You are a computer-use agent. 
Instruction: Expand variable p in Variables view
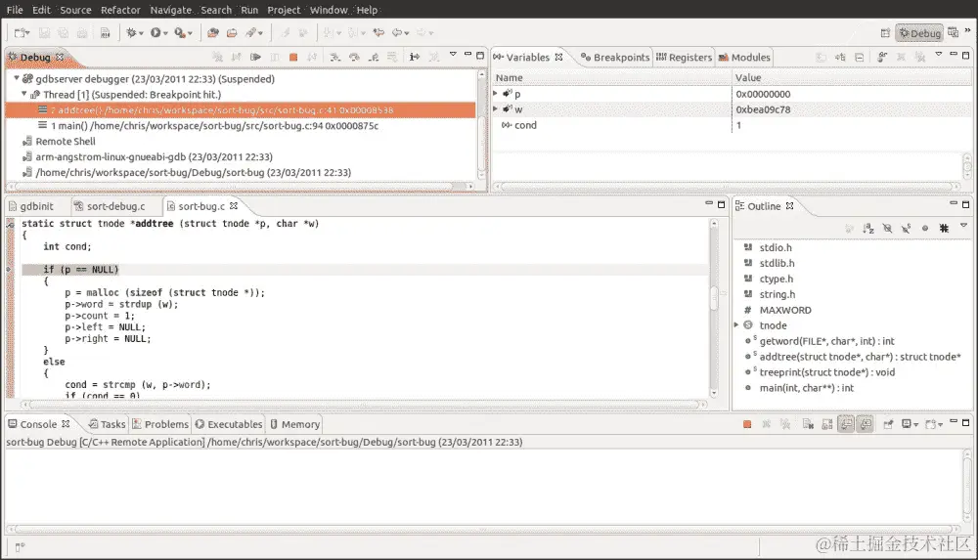click(495, 94)
